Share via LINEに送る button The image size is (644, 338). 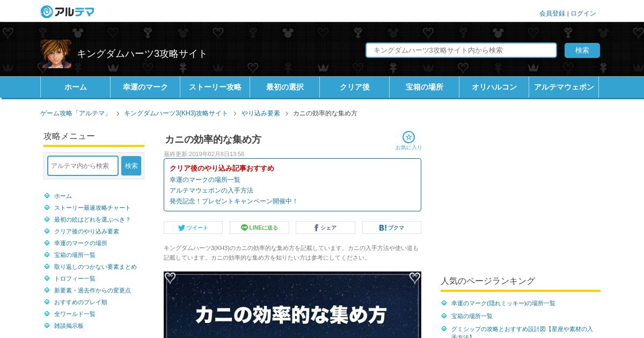(x=259, y=227)
